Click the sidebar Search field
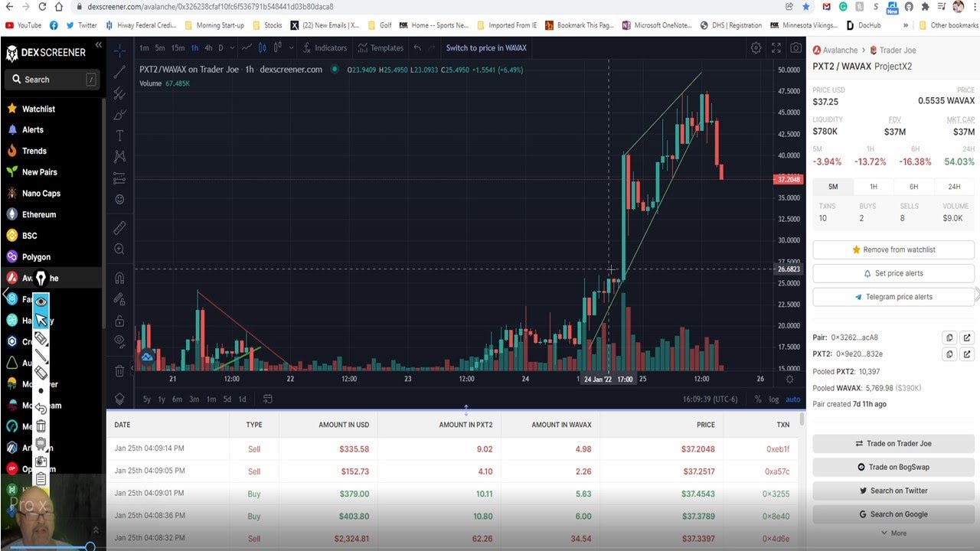 51,80
